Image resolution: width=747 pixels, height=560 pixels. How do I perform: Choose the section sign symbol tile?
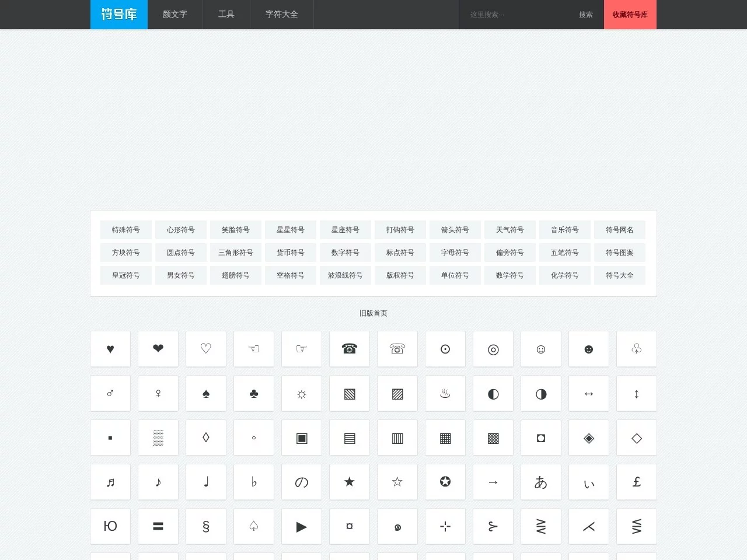point(206,526)
